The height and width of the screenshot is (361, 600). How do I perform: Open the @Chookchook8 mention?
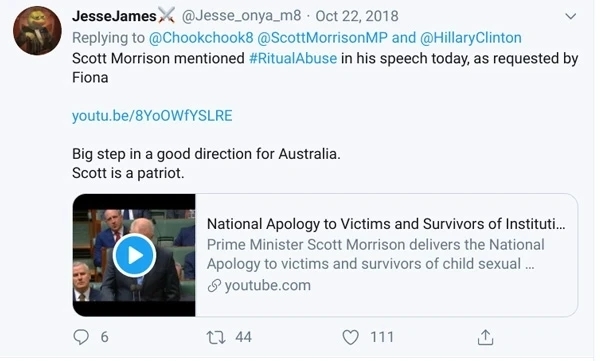(x=201, y=38)
